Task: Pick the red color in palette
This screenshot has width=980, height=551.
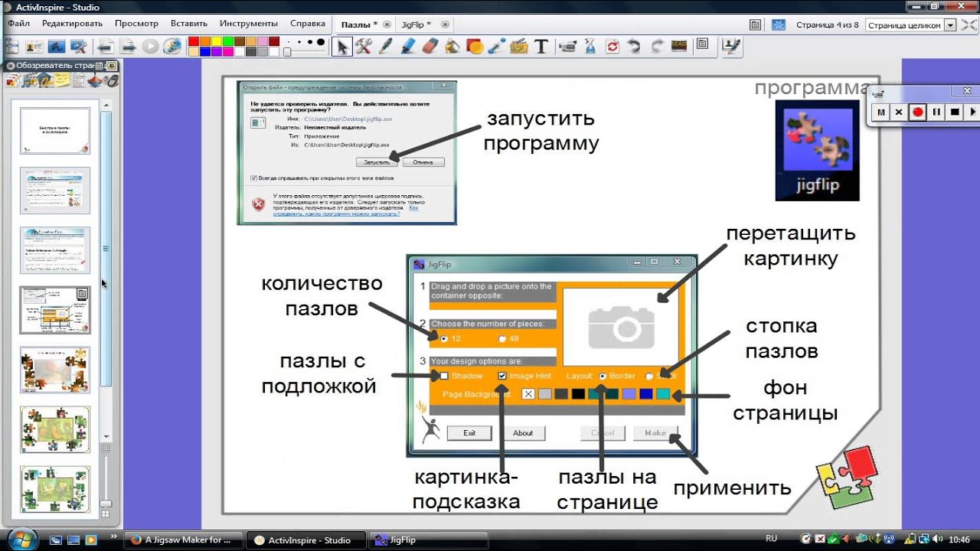Action: [193, 41]
